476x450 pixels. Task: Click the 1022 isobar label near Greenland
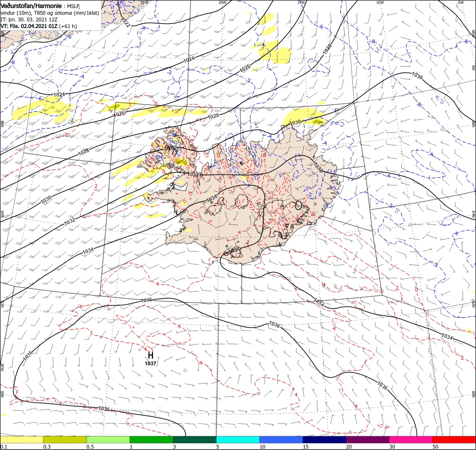click(x=126, y=22)
